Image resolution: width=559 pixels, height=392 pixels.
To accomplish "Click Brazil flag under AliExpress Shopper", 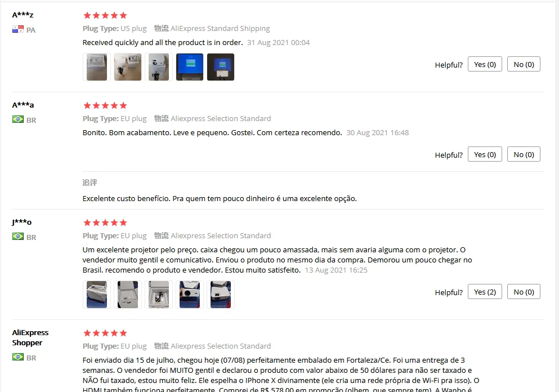I will click(18, 357).
